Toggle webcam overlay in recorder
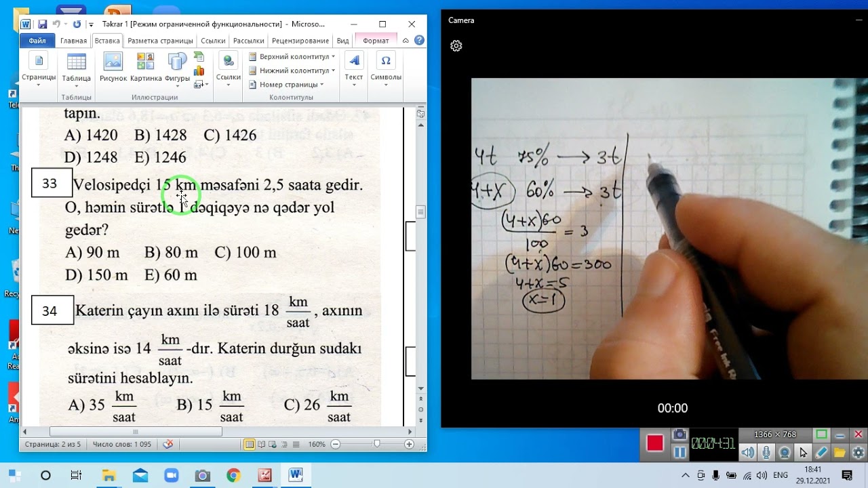Screen dimensions: 868x488 [x=785, y=452]
